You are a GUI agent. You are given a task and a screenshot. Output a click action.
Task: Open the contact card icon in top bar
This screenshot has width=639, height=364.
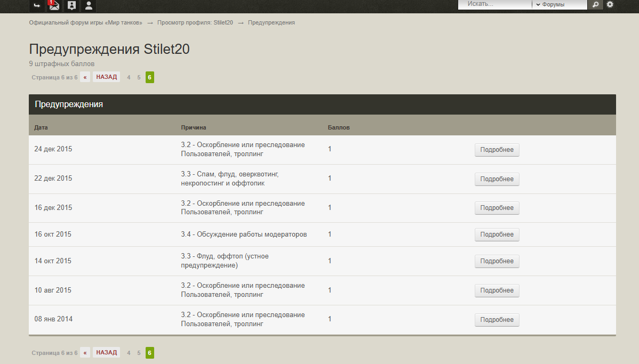(x=71, y=5)
